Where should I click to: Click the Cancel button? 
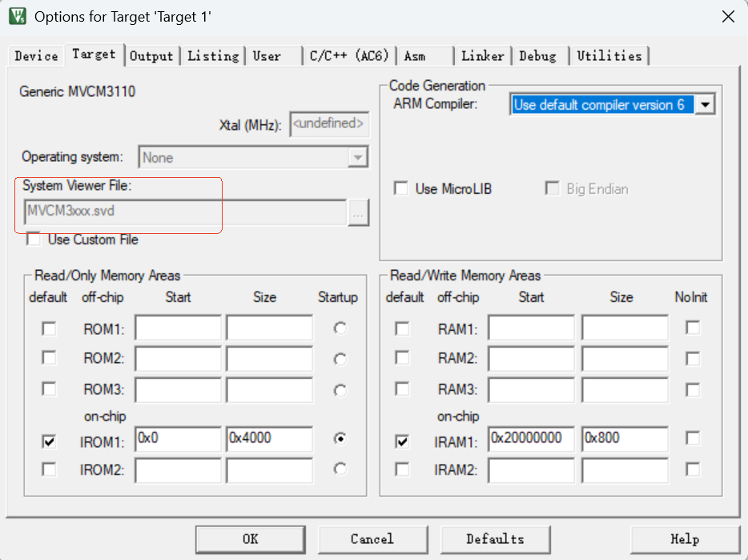pyautogui.click(x=372, y=539)
